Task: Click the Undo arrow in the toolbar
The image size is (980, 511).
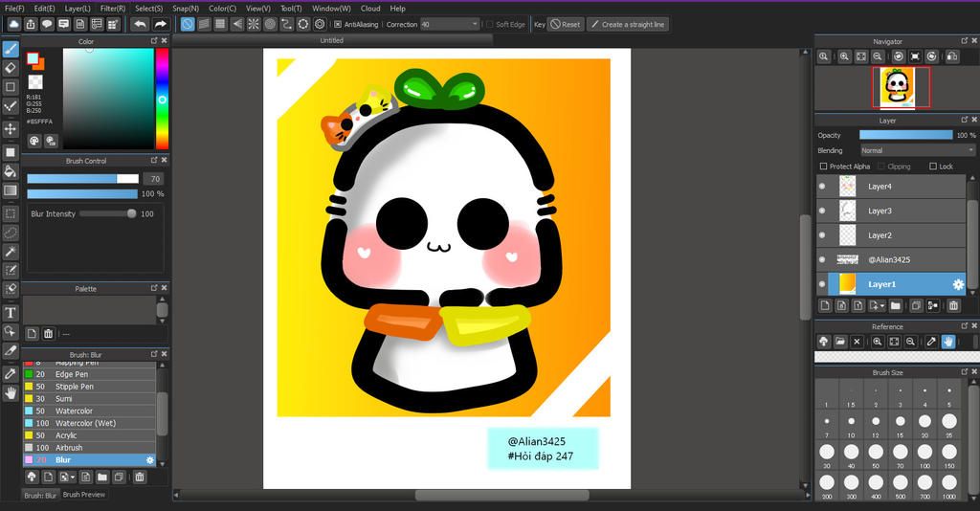Action: pyautogui.click(x=140, y=24)
